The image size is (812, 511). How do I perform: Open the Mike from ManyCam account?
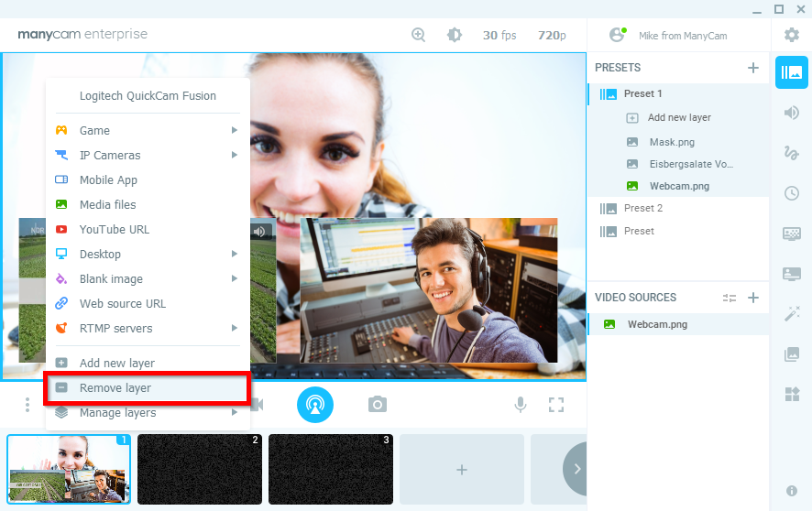click(668, 35)
